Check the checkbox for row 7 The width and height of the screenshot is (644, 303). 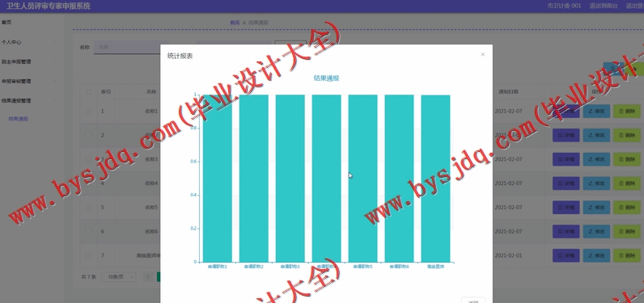pos(88,255)
